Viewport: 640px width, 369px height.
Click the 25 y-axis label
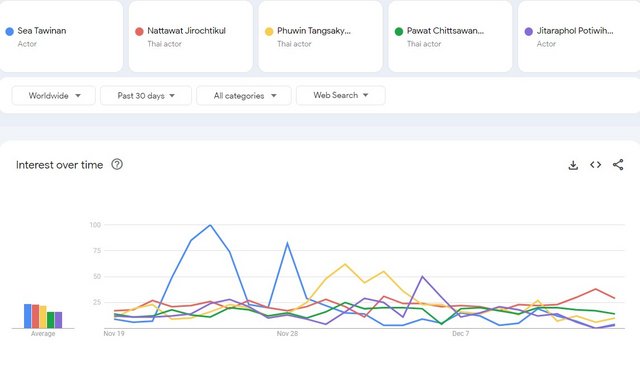click(97, 302)
